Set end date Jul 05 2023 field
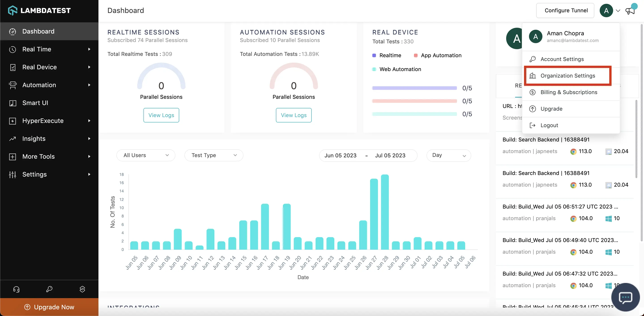Screen dimensions: 644x316 [390, 156]
